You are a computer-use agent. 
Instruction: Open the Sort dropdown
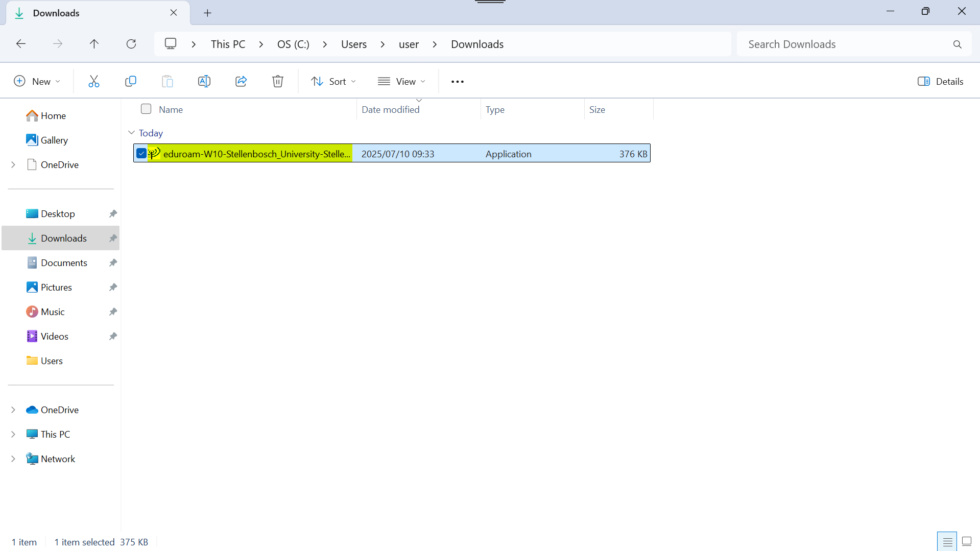coord(333,81)
